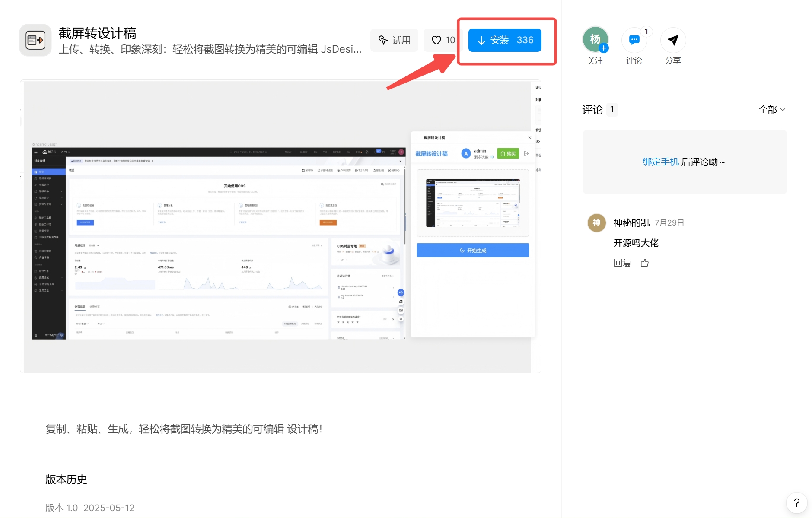812x518 pixels.
Task: Click the 绑定手机 link
Action: (660, 162)
